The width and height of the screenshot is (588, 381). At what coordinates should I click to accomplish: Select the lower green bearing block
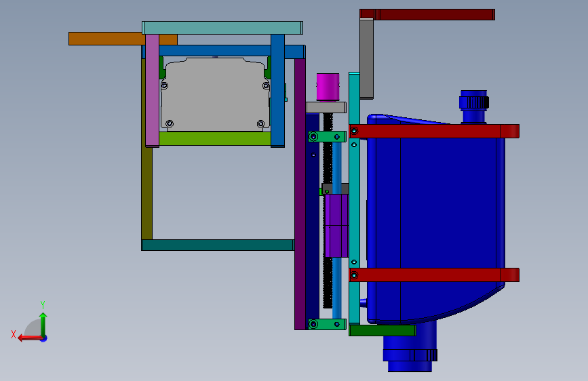(327, 324)
